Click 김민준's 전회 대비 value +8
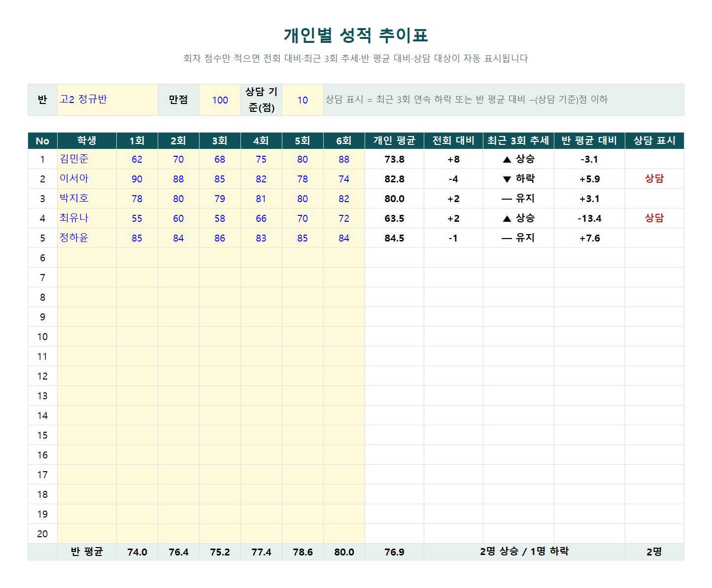Viewport: 712px width, 588px height. (453, 159)
